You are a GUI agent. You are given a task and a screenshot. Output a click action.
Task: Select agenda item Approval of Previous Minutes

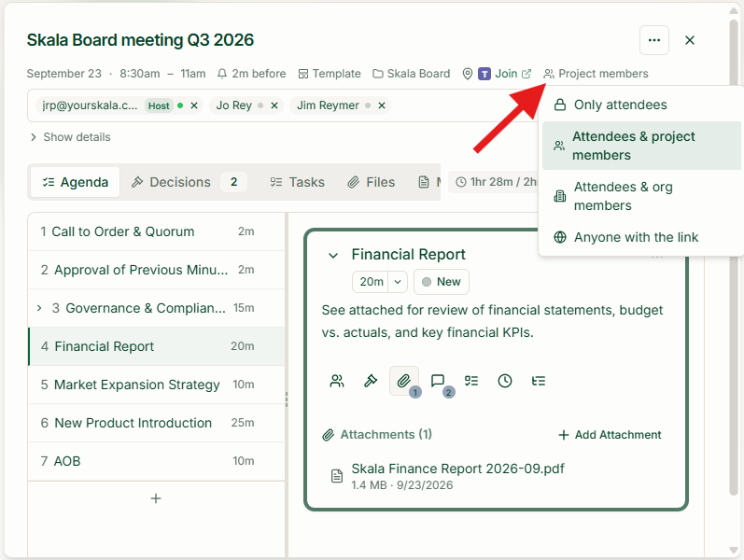(157, 270)
